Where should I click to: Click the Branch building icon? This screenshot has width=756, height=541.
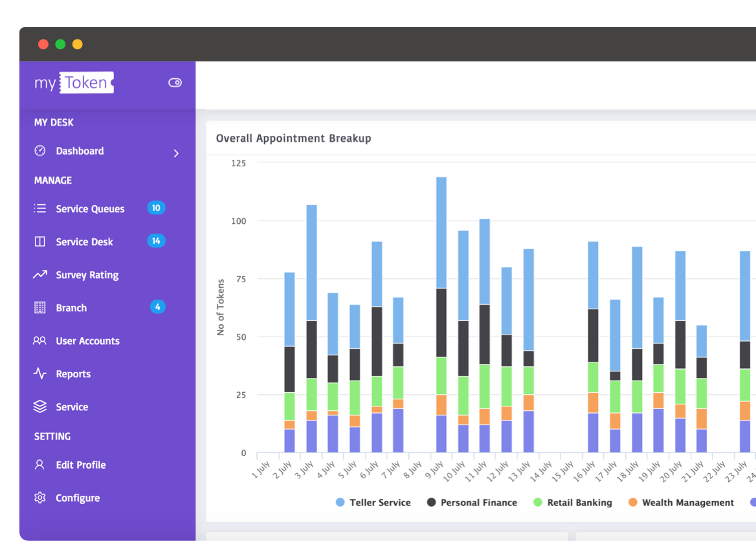tap(40, 307)
